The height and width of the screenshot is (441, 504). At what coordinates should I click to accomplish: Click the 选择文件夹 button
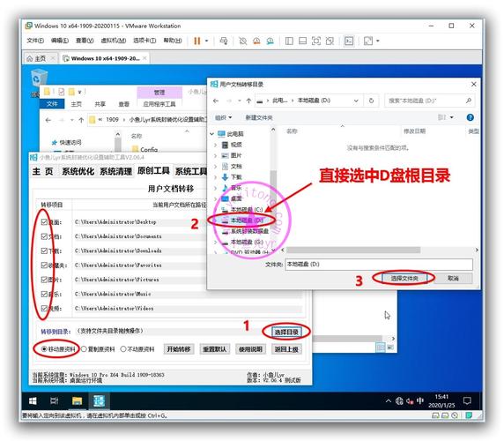pyautogui.click(x=404, y=278)
